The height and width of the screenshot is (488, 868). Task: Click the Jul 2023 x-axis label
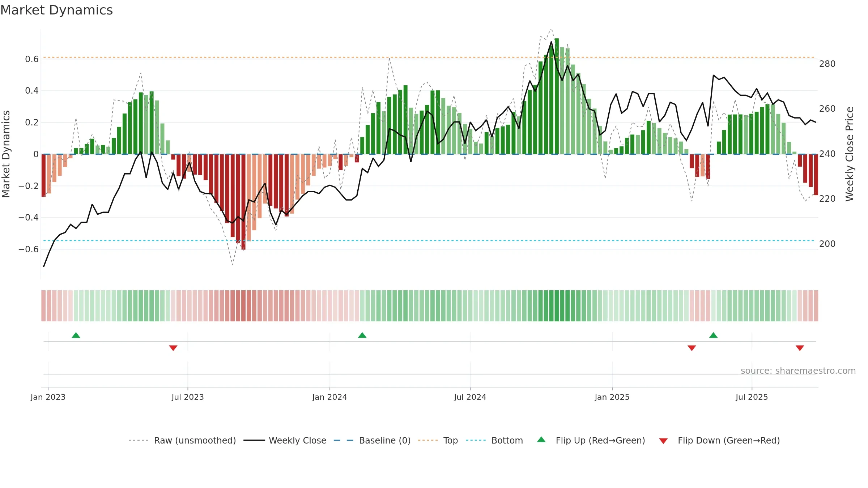click(x=188, y=397)
